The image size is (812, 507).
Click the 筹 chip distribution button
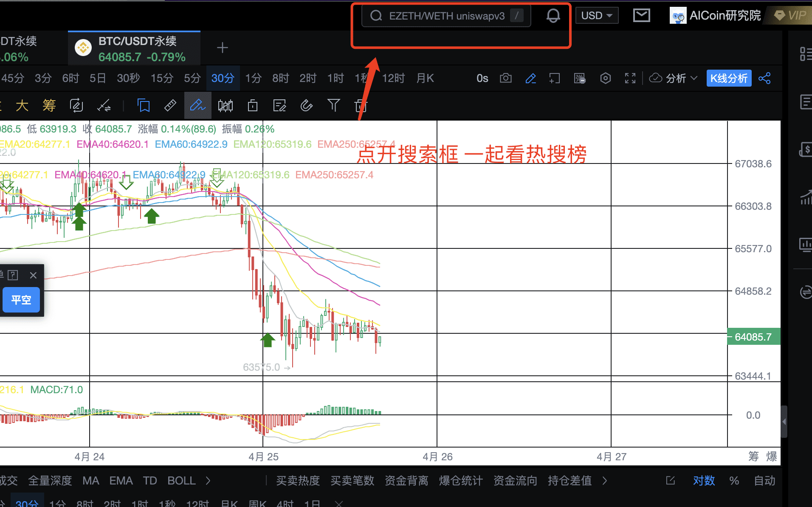(x=49, y=105)
